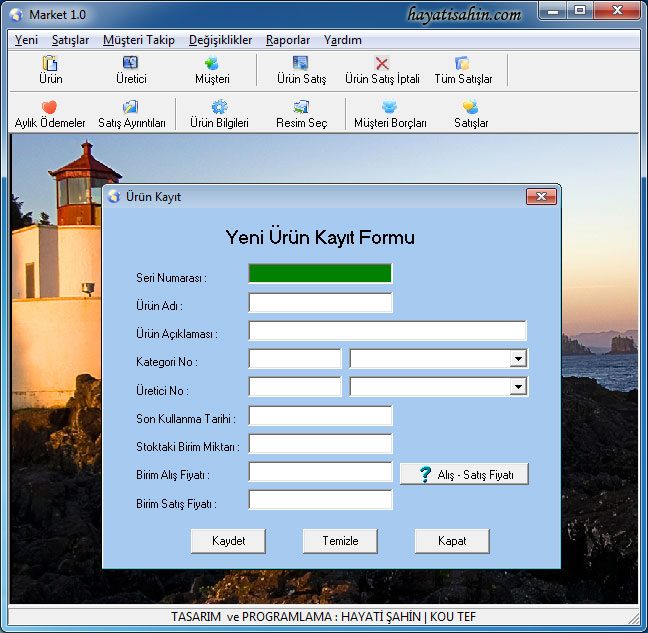This screenshot has width=648, height=633.
Task: Close the Market 1.0 main window
Action: pos(617,11)
